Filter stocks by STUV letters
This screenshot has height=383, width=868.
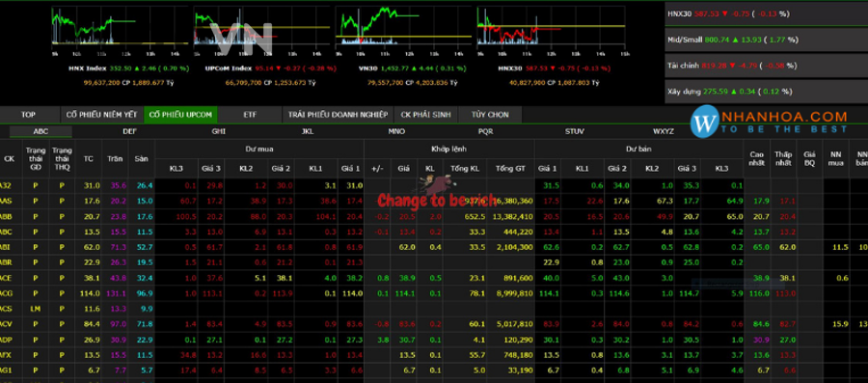pos(575,132)
